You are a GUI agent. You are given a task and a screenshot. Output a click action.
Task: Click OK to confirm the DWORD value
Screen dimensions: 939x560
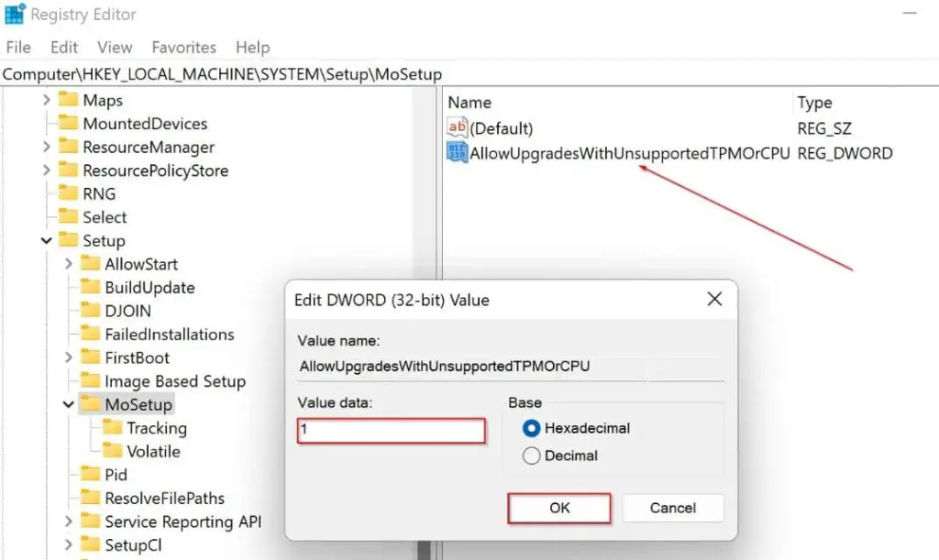pos(558,508)
